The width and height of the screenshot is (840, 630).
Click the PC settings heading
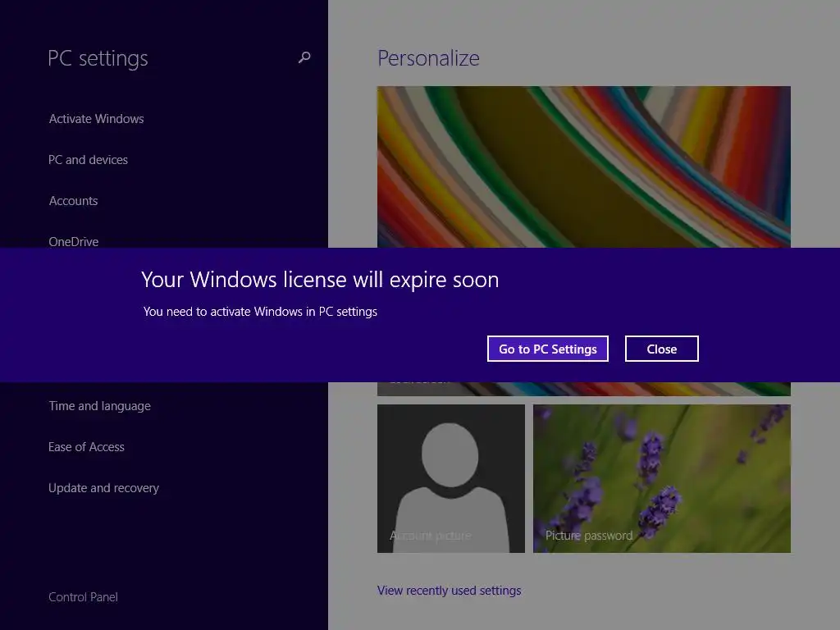tap(98, 58)
